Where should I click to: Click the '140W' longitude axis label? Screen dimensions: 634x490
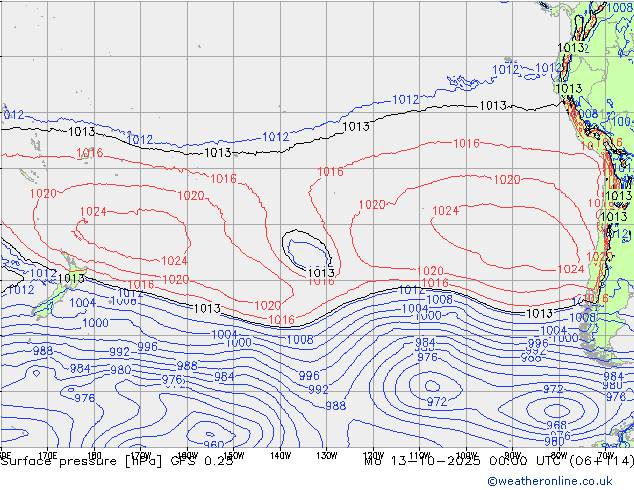click(281, 456)
